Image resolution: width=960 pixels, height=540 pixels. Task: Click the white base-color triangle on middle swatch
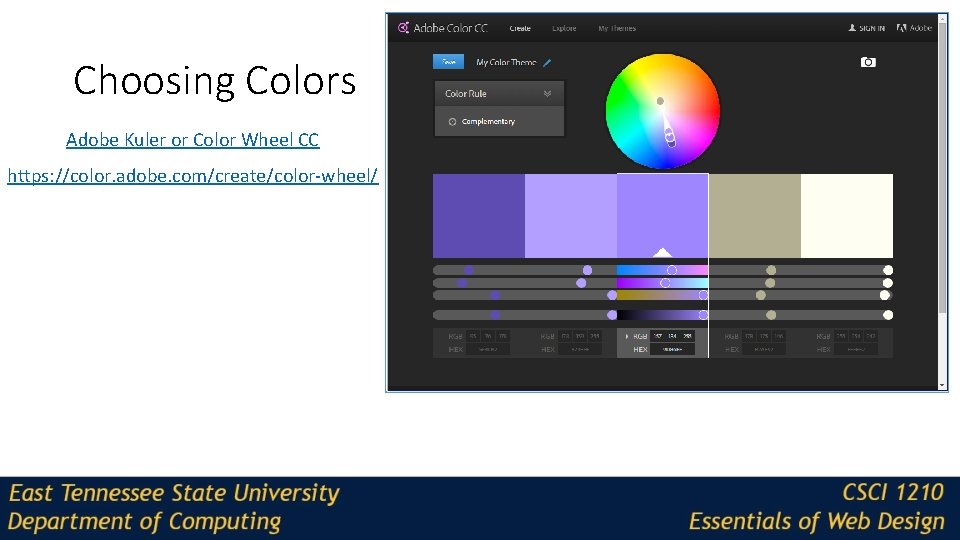pos(662,253)
